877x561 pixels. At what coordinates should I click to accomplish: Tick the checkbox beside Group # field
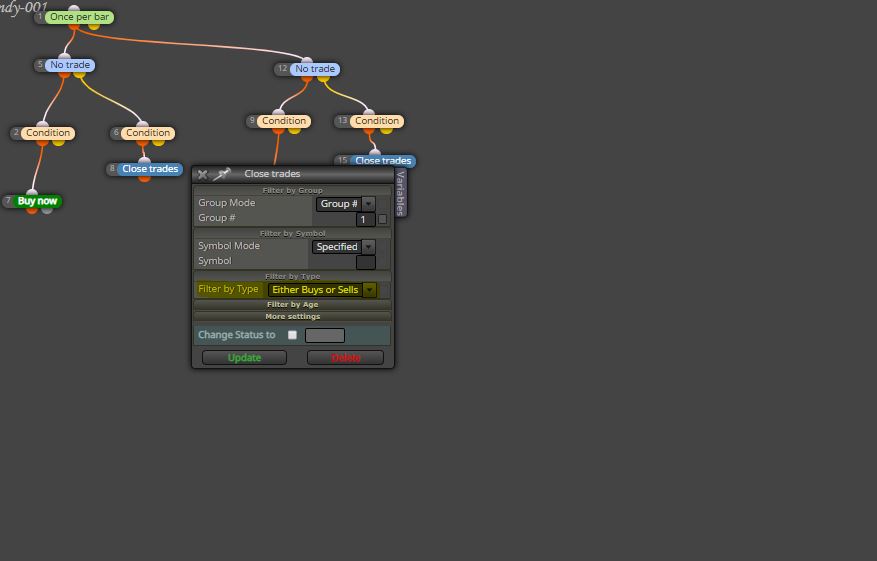(x=383, y=219)
